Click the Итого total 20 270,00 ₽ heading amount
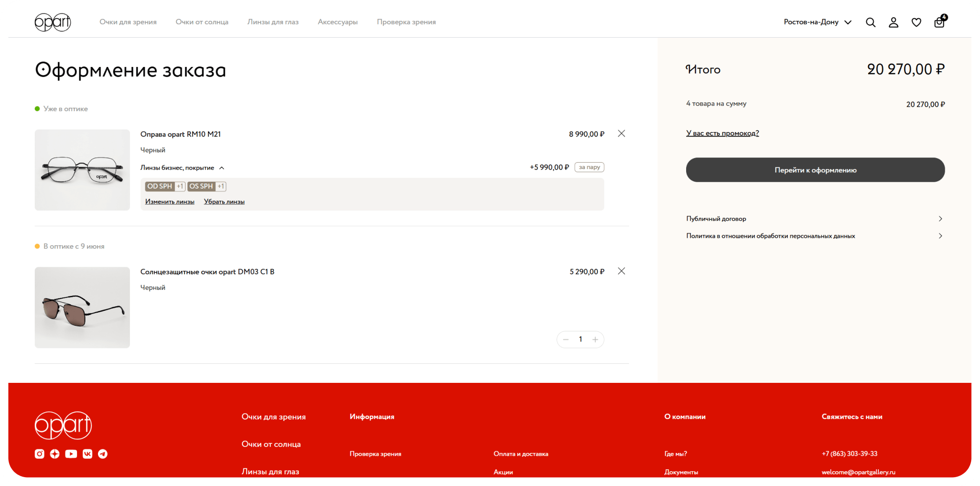The width and height of the screenshot is (980, 486). [906, 69]
